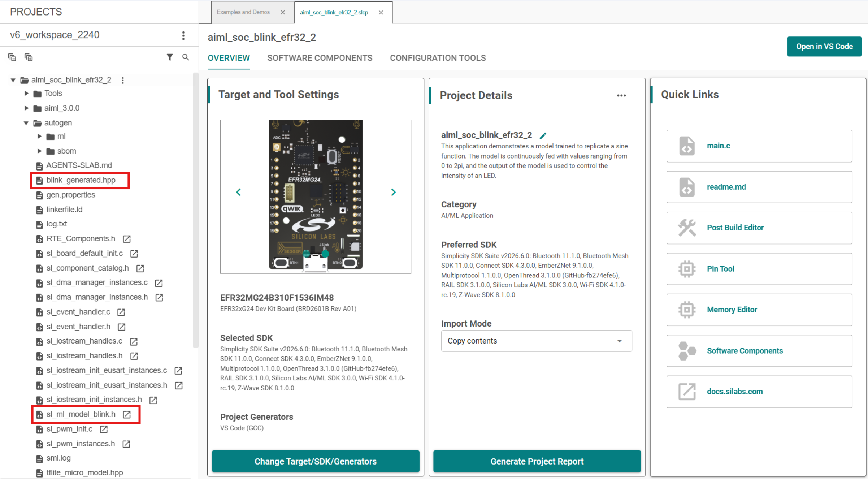Click Generate Project Report button
The height and width of the screenshot is (479, 868).
coord(537,462)
